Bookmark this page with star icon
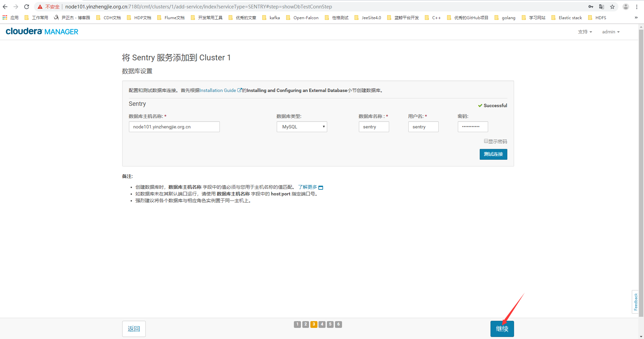Image resolution: width=644 pixels, height=339 pixels. [x=612, y=7]
